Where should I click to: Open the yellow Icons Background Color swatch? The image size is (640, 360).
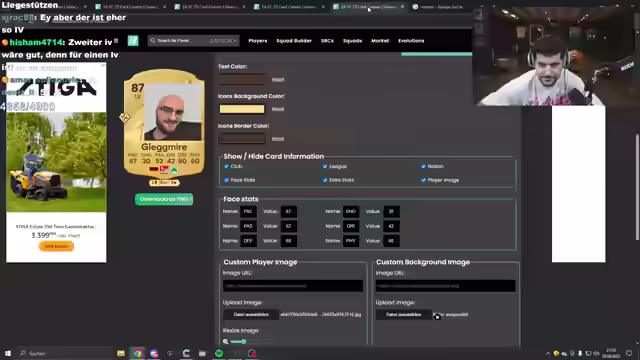coord(242,109)
